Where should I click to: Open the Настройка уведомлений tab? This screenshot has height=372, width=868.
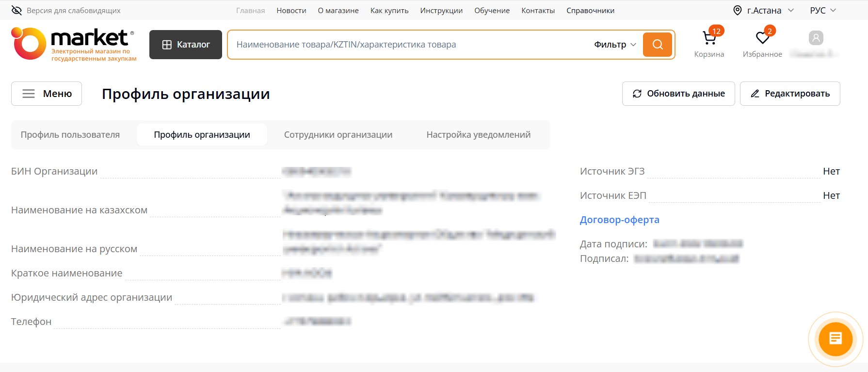(478, 135)
